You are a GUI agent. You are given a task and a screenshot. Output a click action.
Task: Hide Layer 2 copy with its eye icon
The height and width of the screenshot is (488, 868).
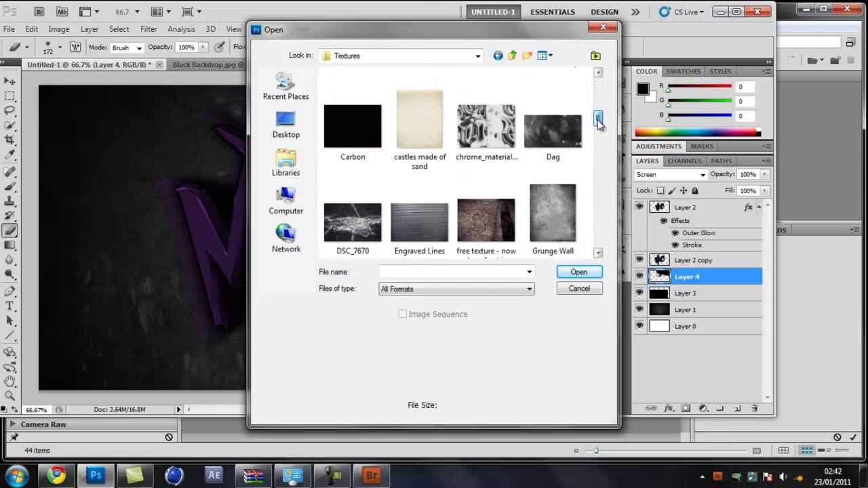pyautogui.click(x=639, y=260)
